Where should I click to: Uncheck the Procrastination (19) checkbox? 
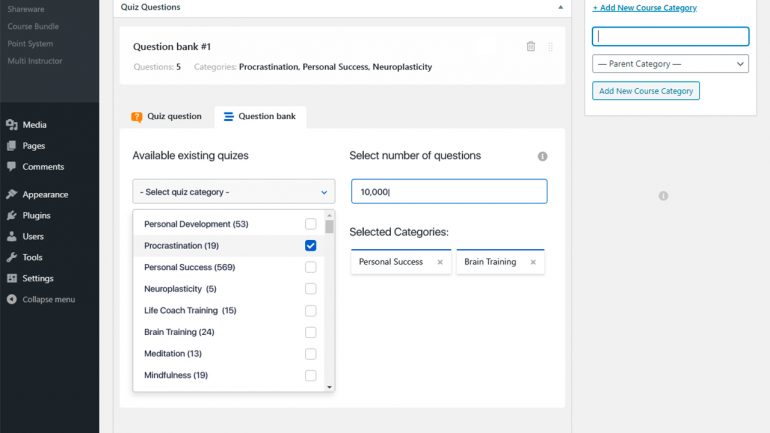[310, 245]
